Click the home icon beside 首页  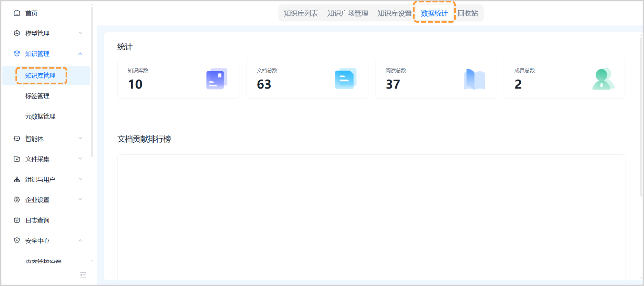[x=17, y=13]
